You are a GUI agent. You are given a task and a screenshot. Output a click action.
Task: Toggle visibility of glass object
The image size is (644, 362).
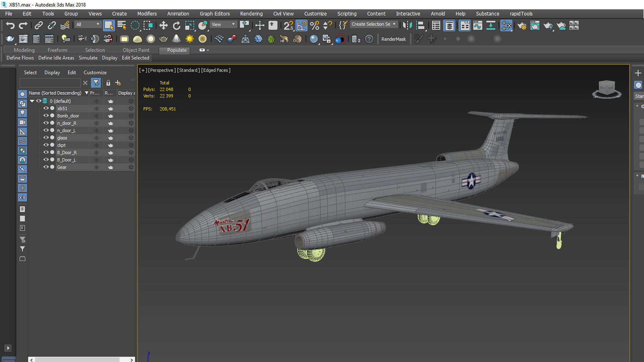(x=46, y=138)
